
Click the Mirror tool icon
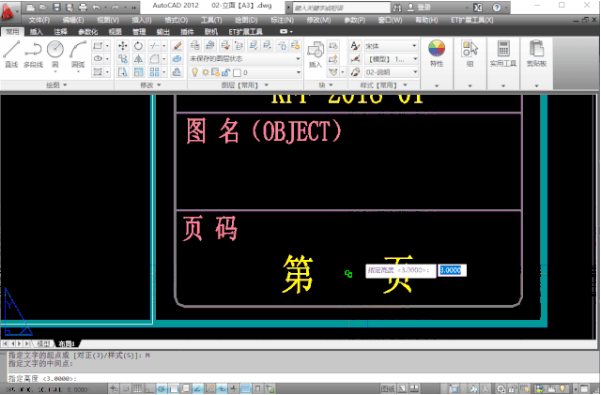138,59
